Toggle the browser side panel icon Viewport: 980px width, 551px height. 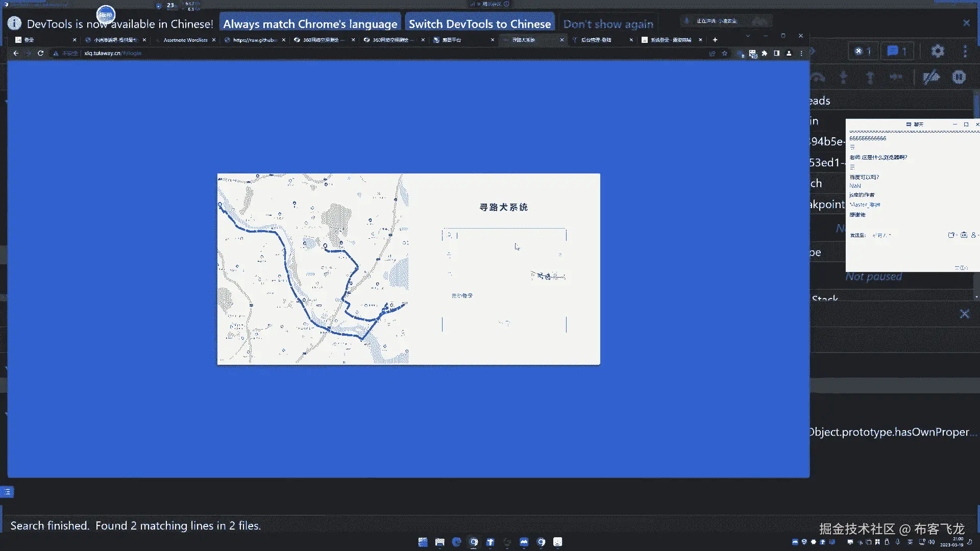[776, 53]
